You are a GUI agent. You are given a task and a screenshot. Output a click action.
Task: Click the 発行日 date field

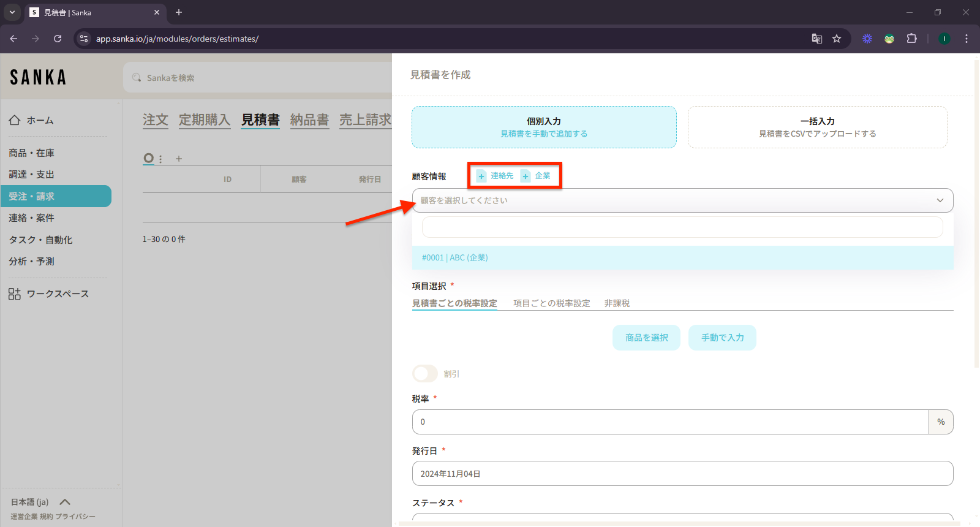tap(682, 474)
